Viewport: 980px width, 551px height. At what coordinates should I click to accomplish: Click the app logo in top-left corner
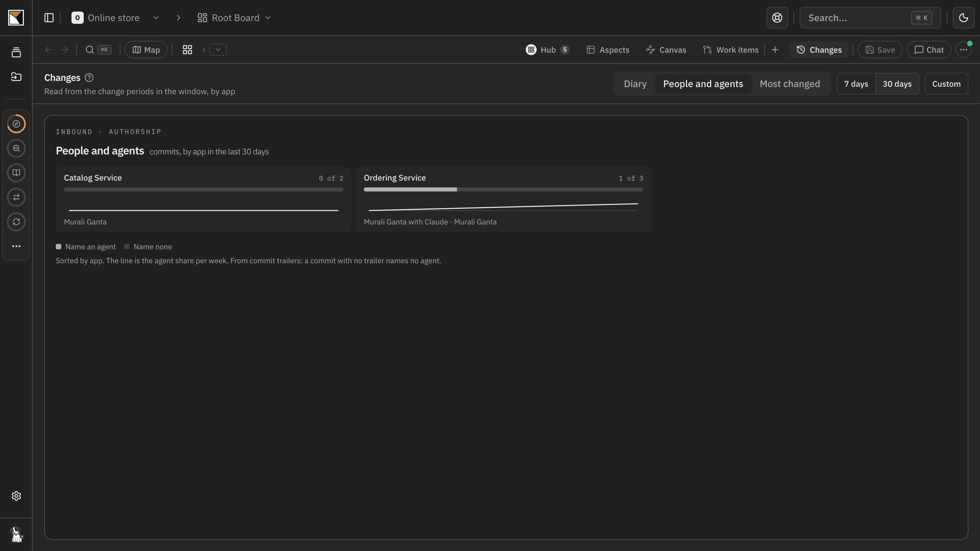click(16, 18)
